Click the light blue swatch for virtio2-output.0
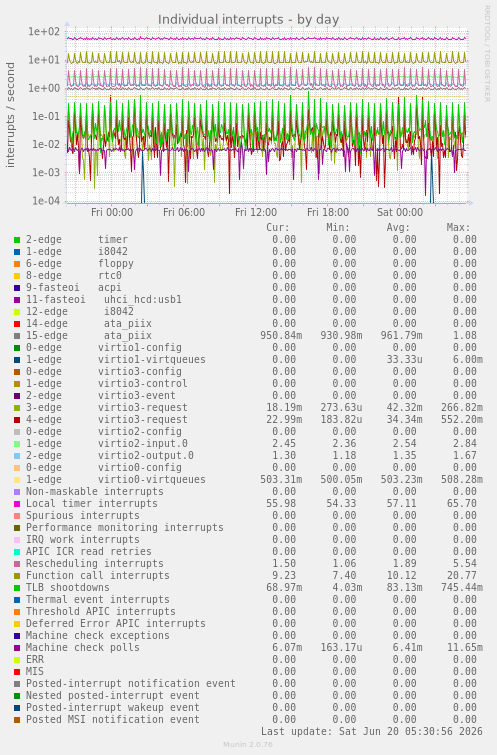 coord(17,456)
